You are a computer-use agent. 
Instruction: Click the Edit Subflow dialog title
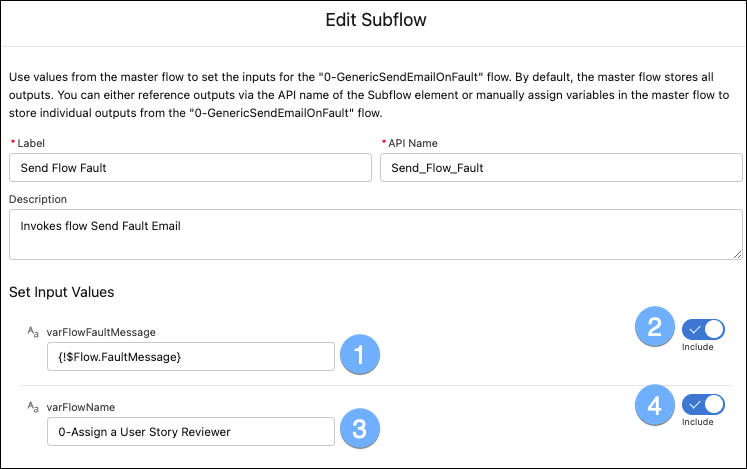[x=376, y=20]
